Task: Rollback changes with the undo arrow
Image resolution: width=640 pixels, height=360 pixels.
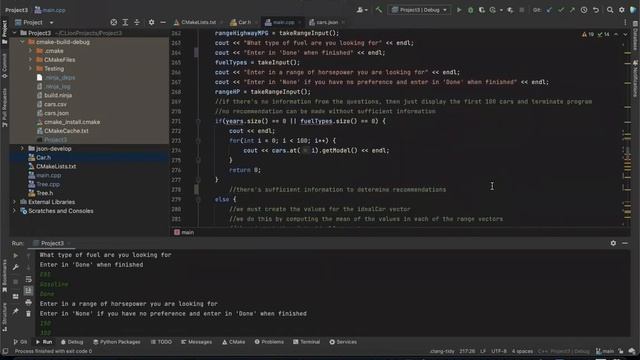Action: (x=596, y=10)
